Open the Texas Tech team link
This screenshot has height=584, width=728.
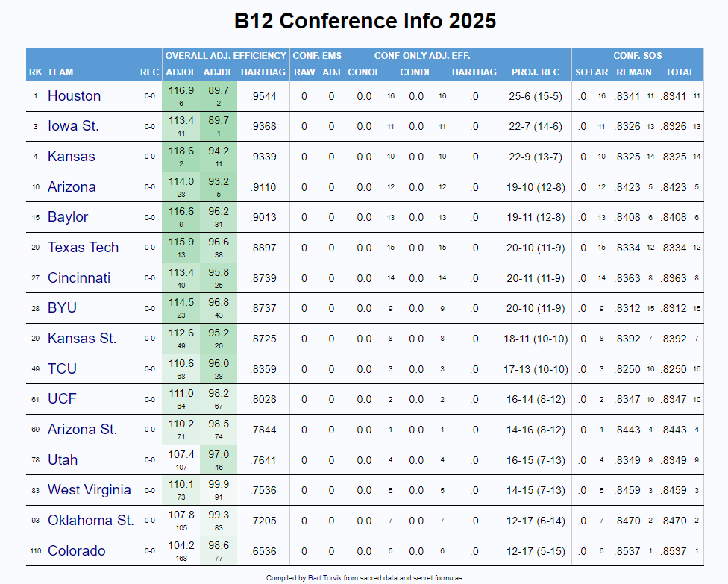coord(83,248)
